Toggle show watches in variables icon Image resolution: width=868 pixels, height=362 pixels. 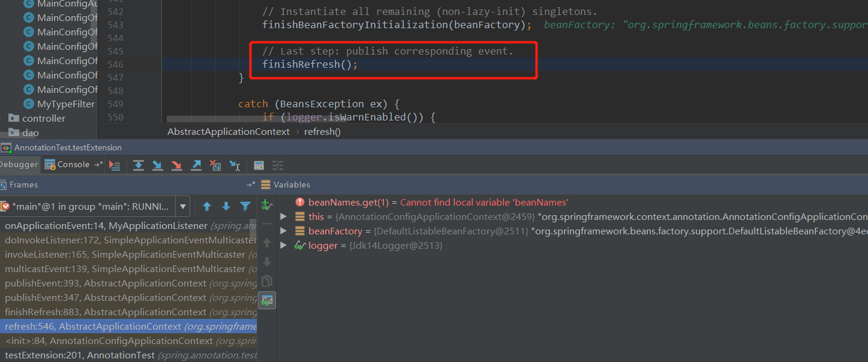[x=267, y=300]
